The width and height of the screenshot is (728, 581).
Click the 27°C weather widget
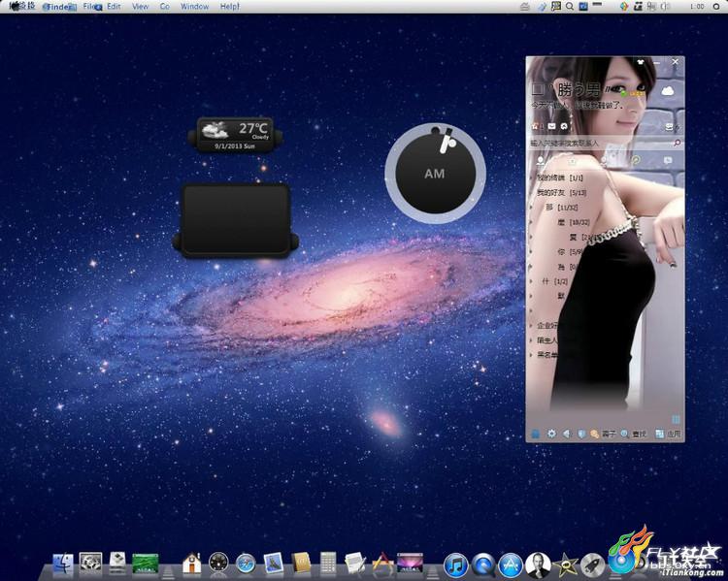pos(236,135)
